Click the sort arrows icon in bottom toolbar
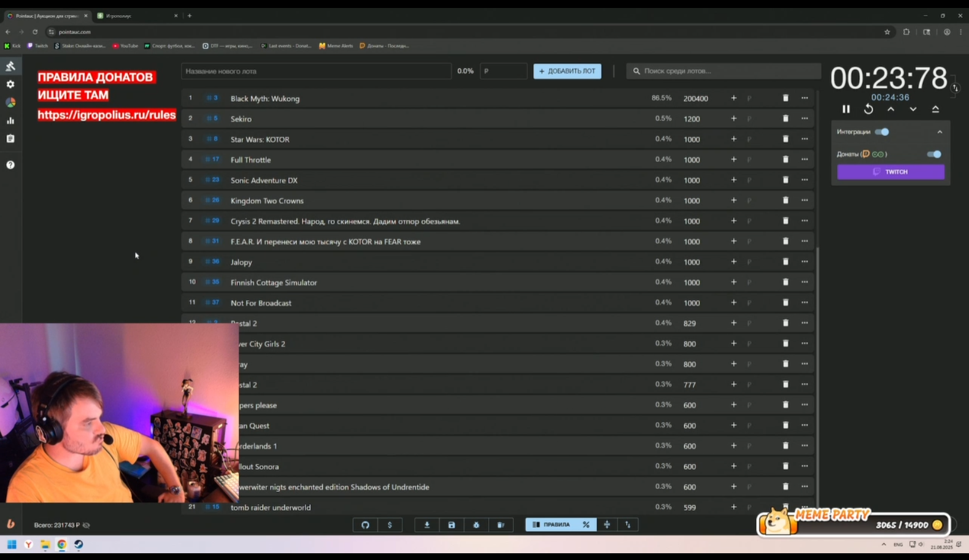This screenshot has height=560, width=969. coord(628,525)
